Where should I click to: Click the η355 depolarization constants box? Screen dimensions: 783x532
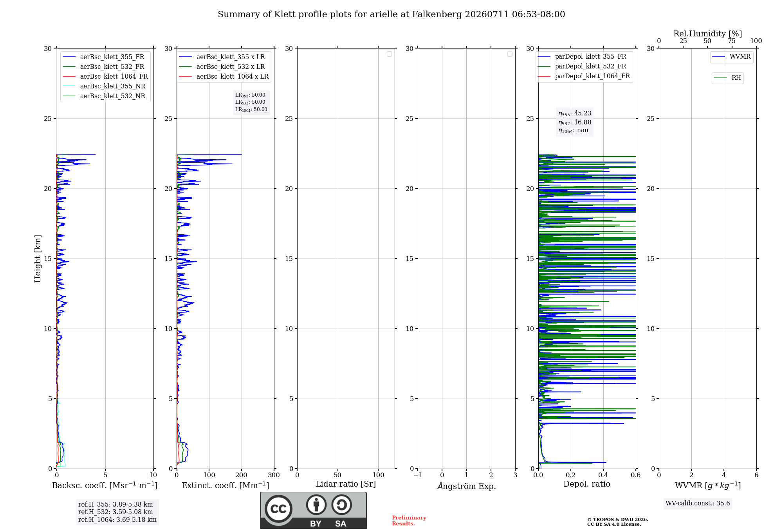coord(575,122)
